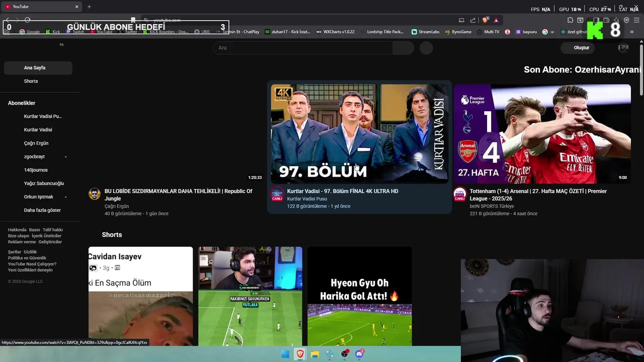
Task: Open File Explorer from the taskbar
Action: pyautogui.click(x=315, y=354)
